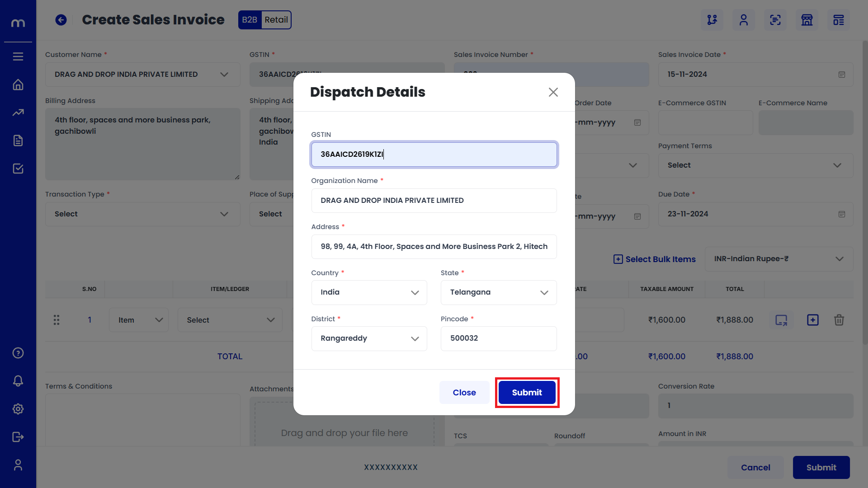Click the drag handle of item row 1
868x488 pixels.
tap(57, 320)
